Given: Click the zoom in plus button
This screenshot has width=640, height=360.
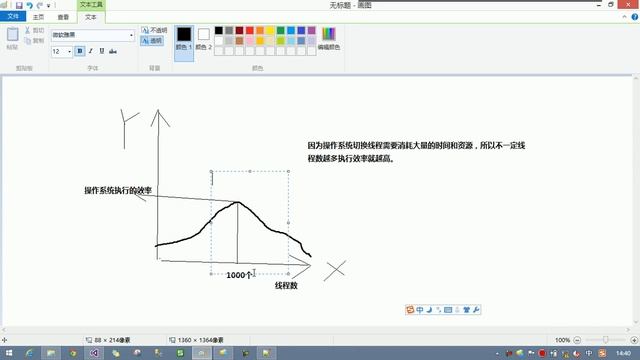Looking at the screenshot, I should 634,340.
